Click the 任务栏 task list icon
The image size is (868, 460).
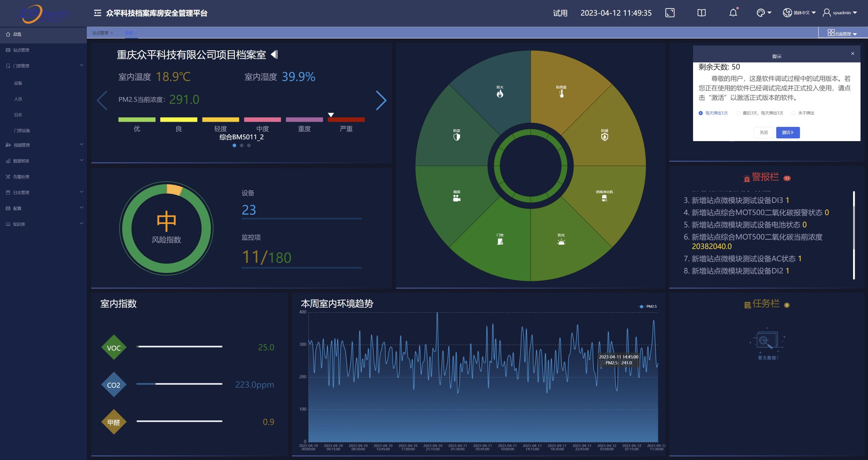coord(747,305)
